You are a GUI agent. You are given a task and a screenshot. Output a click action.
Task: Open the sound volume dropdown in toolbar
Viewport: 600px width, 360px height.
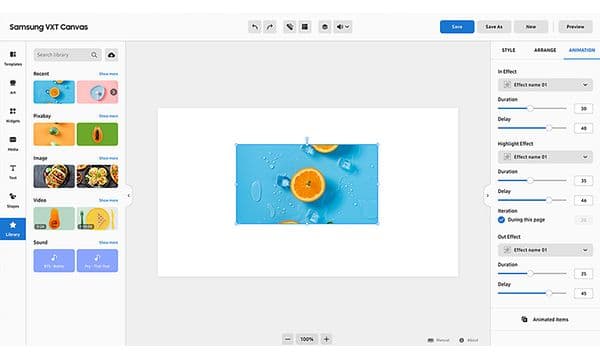(343, 27)
